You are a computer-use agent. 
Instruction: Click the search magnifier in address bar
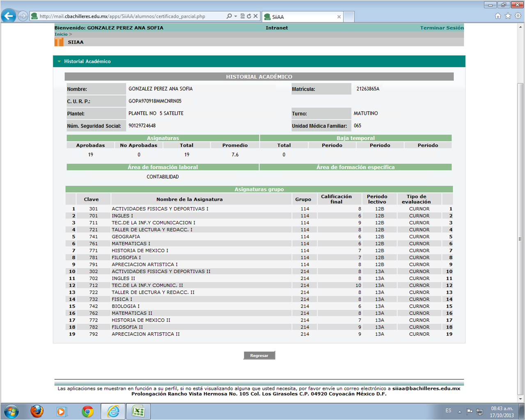pos(229,16)
